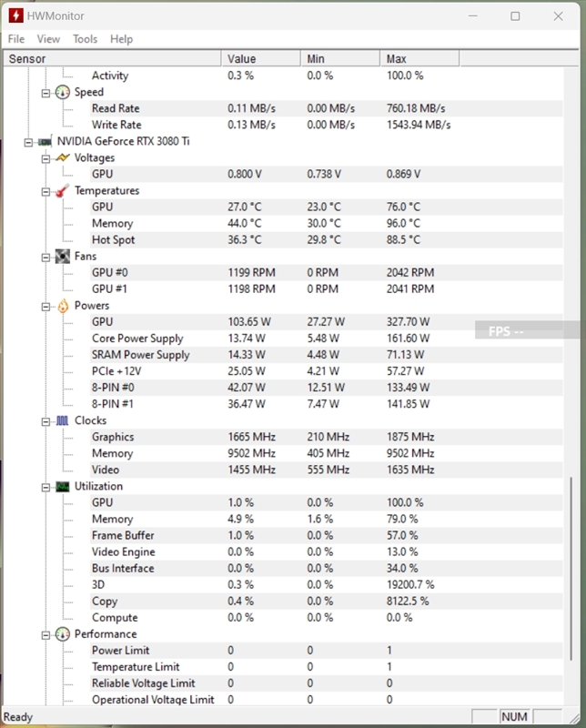Click the Fans category fan icon

[62, 257]
